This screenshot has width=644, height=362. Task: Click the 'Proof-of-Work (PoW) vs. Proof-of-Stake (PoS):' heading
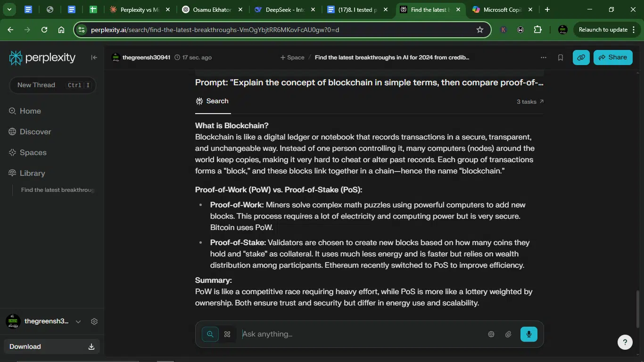pos(279,190)
